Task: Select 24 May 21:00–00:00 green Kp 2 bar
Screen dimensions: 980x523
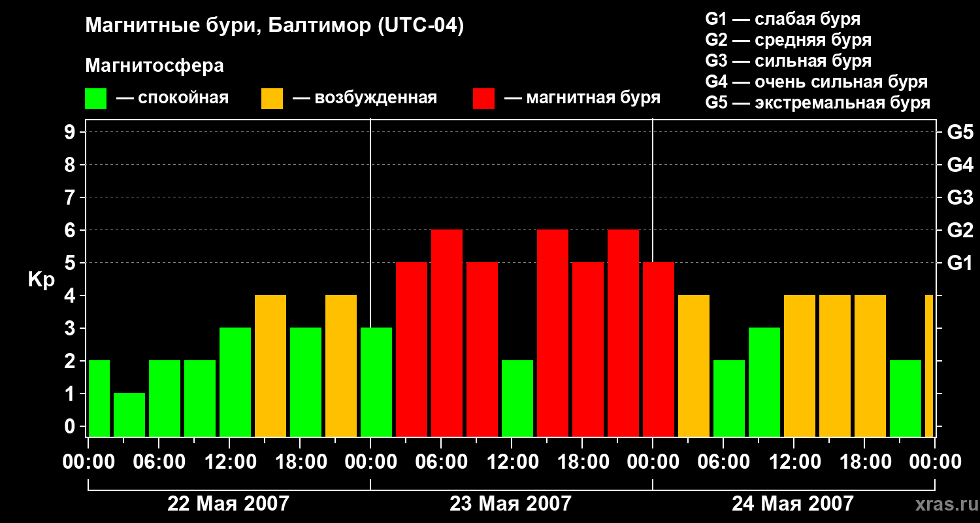Action: click(906, 398)
